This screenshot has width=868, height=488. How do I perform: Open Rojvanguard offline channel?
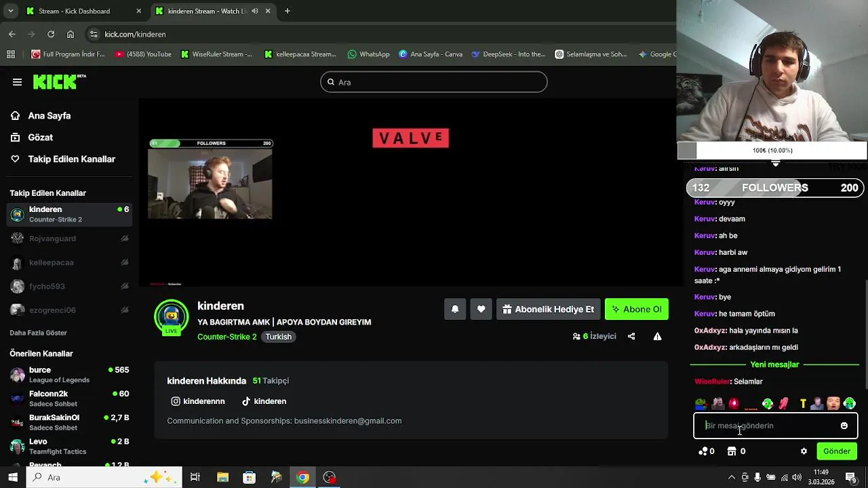click(x=69, y=239)
